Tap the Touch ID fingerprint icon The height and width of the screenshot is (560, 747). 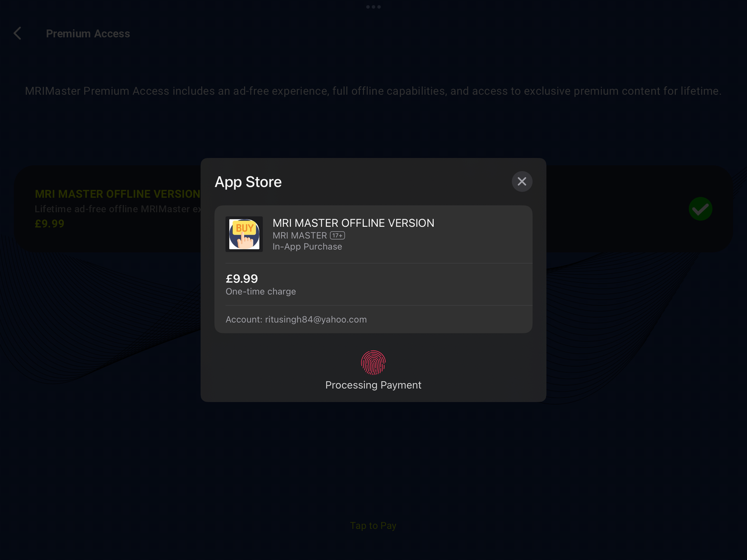373,363
